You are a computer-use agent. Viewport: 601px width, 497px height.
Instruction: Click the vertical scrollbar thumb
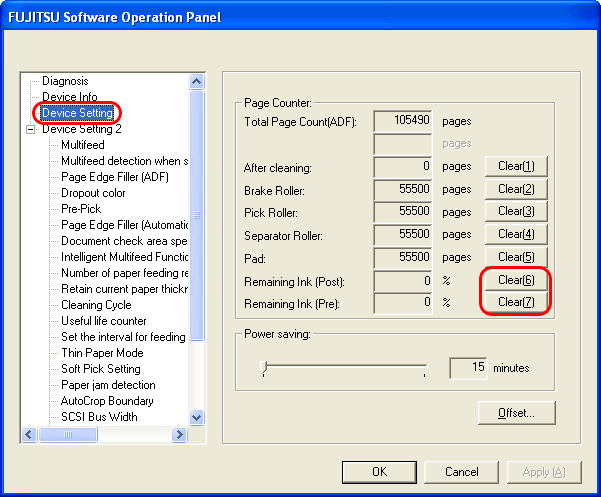coord(197,215)
